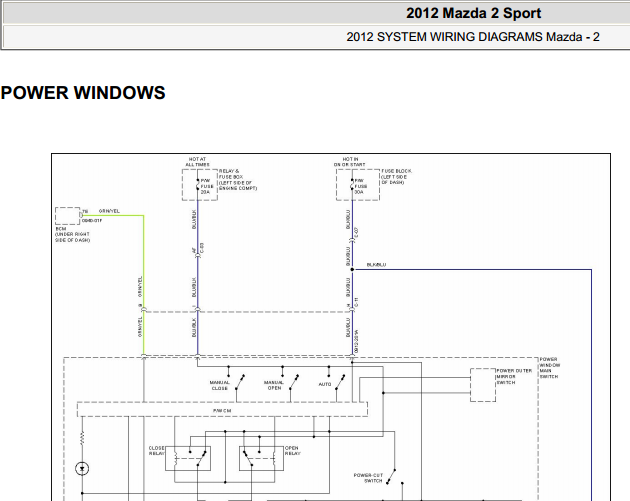
Task: Click the "C-03" connector label
Action: (202, 248)
